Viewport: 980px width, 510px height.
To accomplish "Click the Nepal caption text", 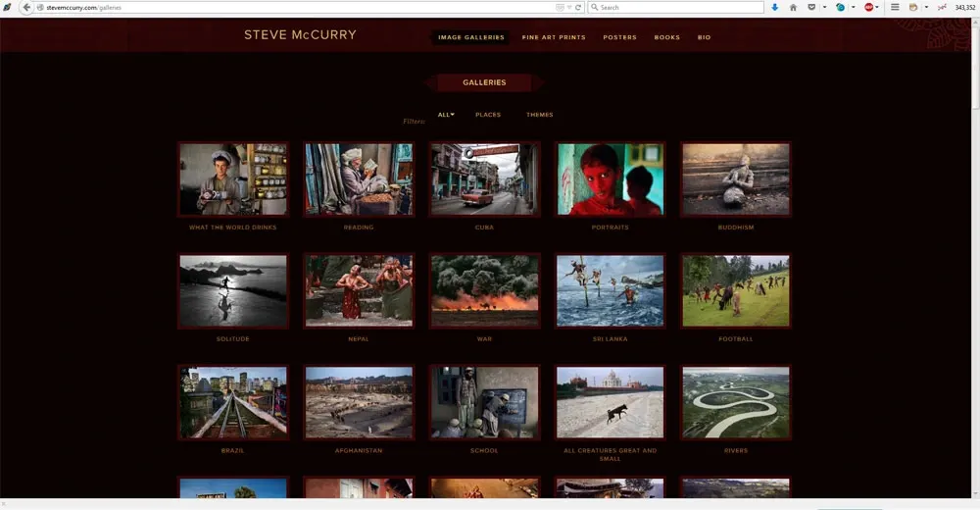I will pyautogui.click(x=359, y=338).
